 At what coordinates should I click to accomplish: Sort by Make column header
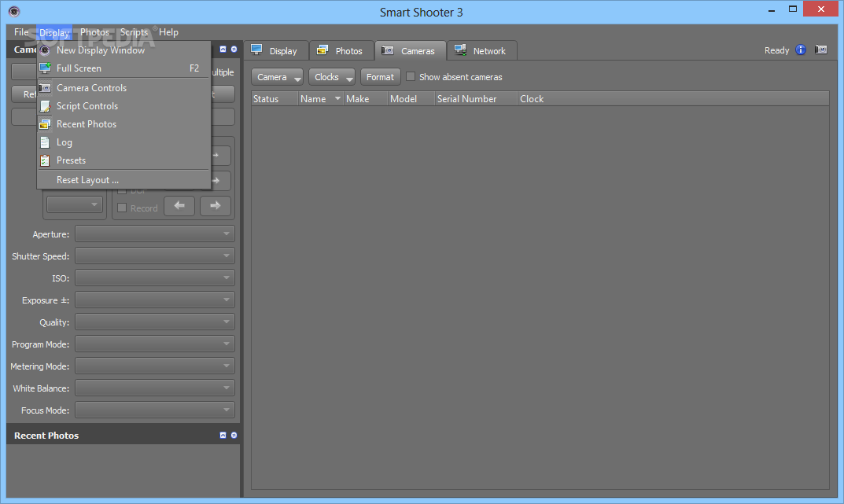coord(366,99)
